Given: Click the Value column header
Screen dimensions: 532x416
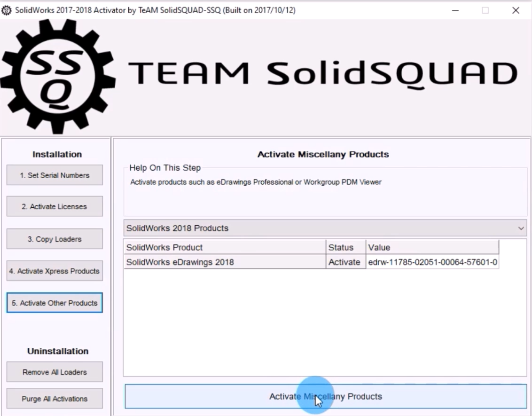Looking at the screenshot, I should (431, 247).
